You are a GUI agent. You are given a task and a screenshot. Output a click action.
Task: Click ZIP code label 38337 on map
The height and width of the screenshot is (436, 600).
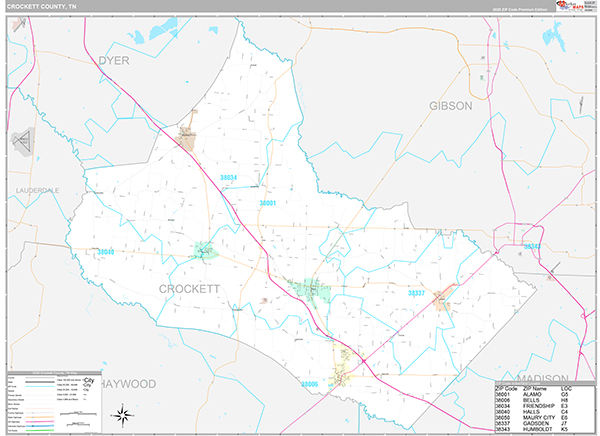pyautogui.click(x=416, y=293)
